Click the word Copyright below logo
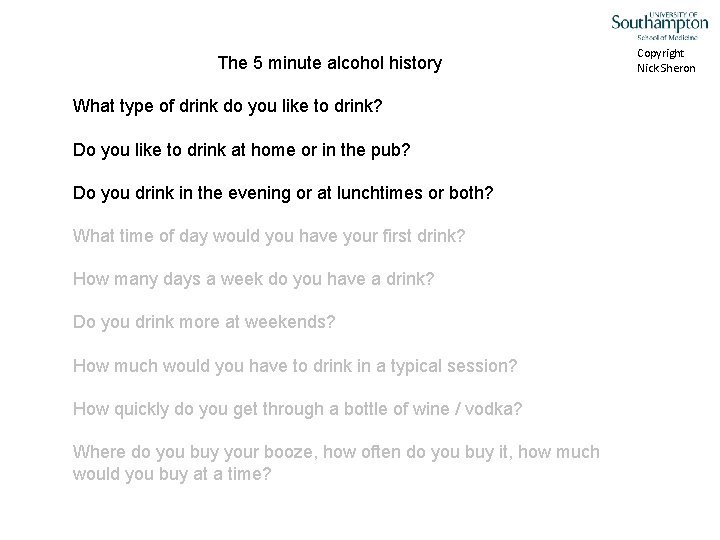This screenshot has height=540, width=720. point(660,53)
